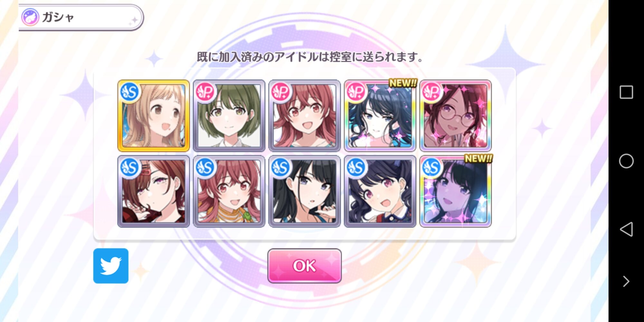
Task: Tap the S badge on blonde idol card
Action: (x=129, y=92)
